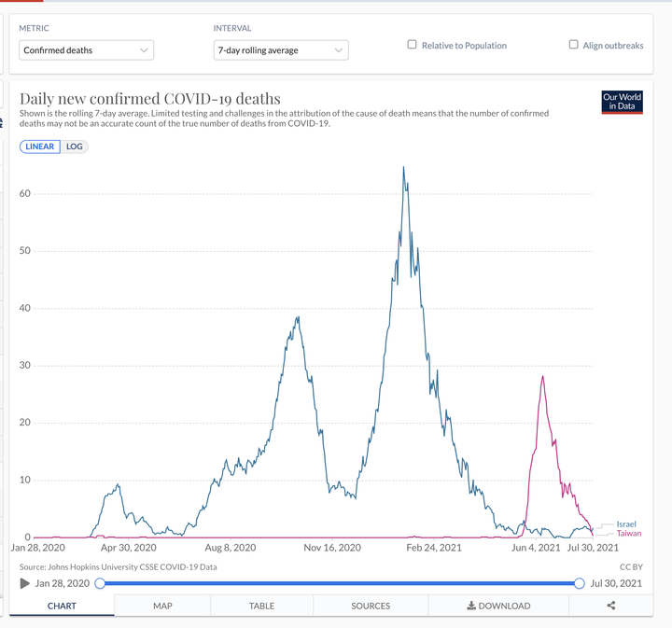Click the Jan 28, 2020 slider start date
This screenshot has width=672, height=628.
(x=63, y=583)
